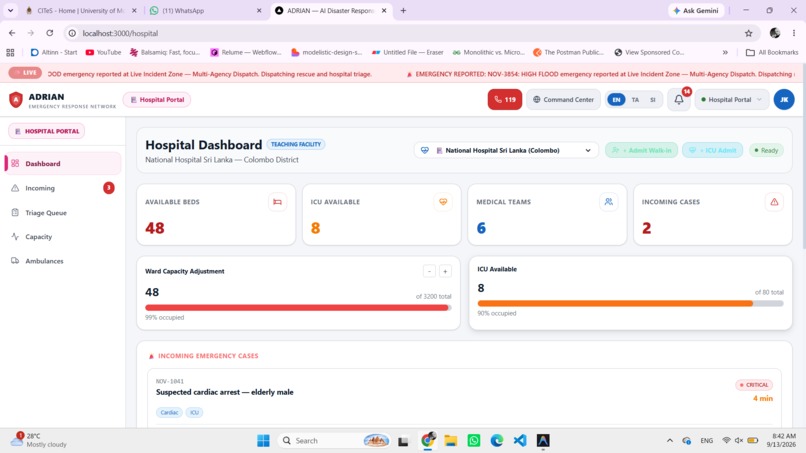Open a new browser tab

click(404, 11)
